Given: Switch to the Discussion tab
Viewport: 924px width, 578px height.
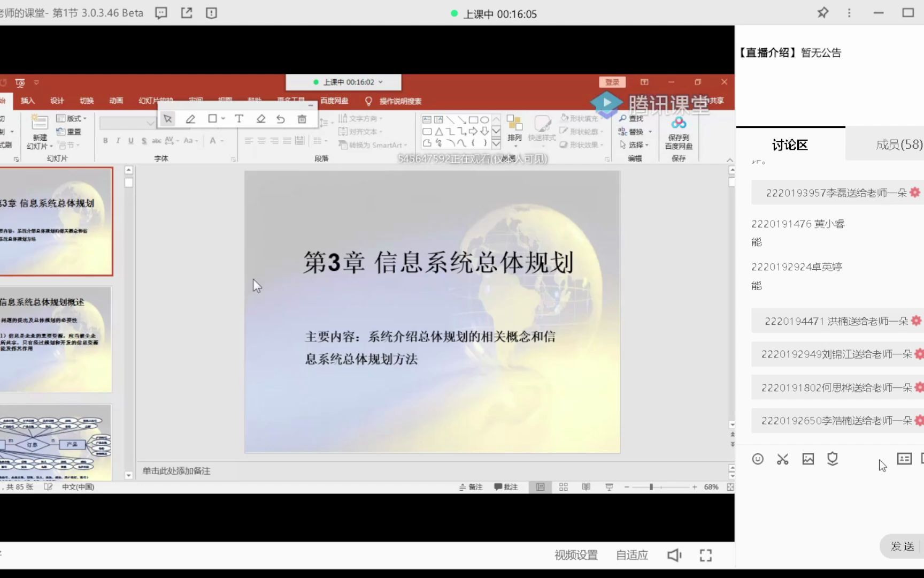Looking at the screenshot, I should click(790, 144).
